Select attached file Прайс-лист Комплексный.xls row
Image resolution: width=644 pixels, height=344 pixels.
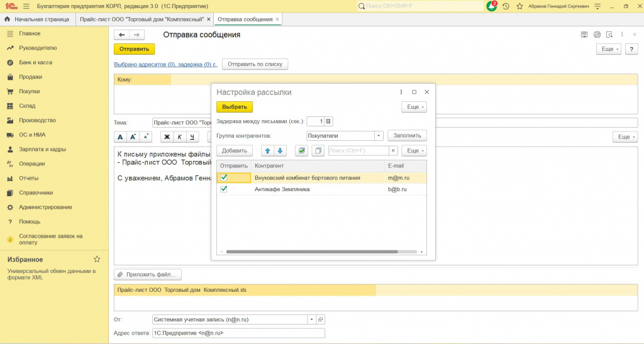click(x=376, y=290)
